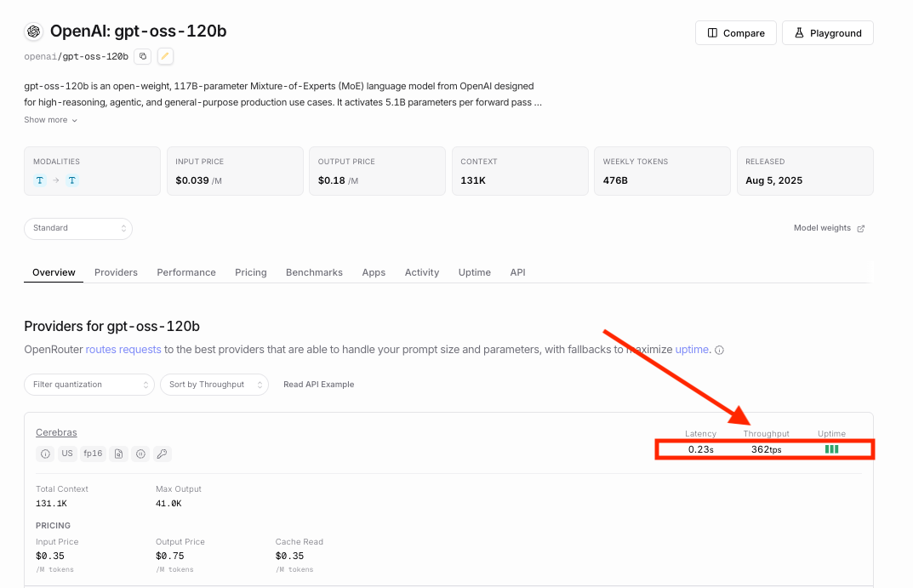Screen dimensions: 913x588
Task: Click the 41.0K Max Output value
Action: [x=168, y=504]
